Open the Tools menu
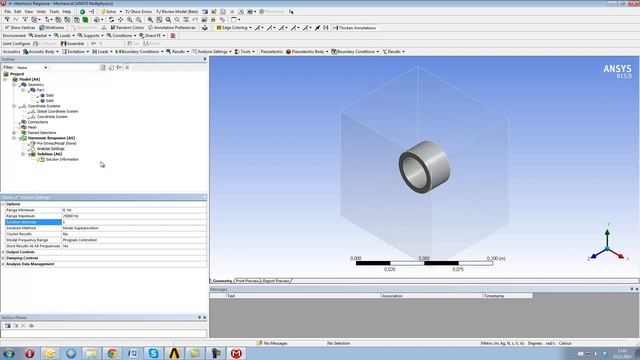This screenshot has width=640, height=360. (x=54, y=12)
